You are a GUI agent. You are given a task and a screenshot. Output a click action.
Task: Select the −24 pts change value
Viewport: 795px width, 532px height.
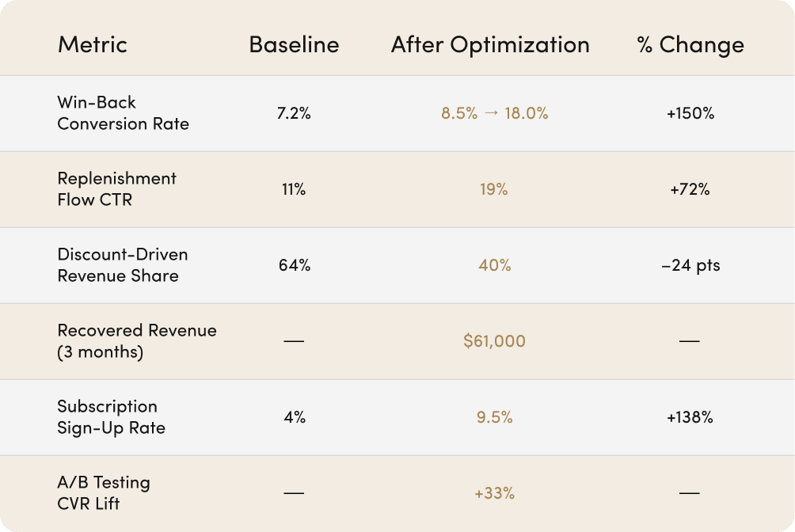690,266
